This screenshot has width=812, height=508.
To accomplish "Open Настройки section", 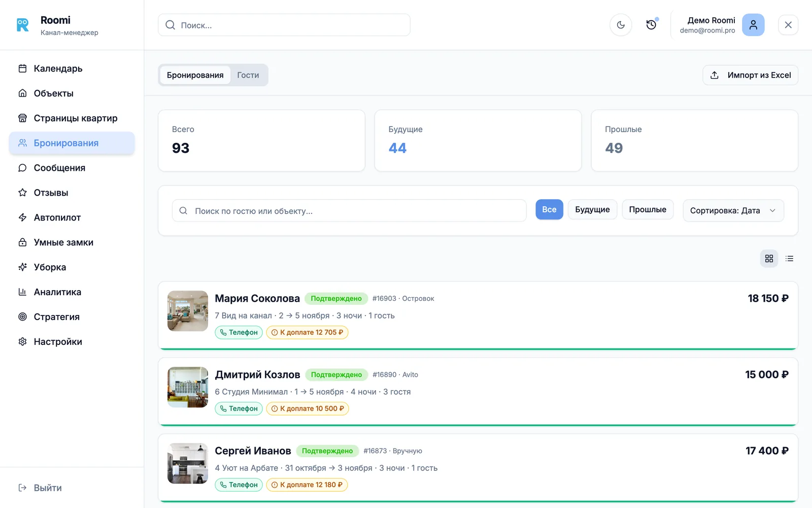I will (x=72, y=342).
